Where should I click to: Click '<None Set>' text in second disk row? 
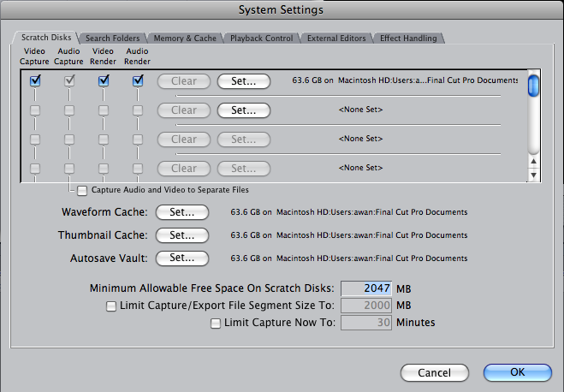pos(360,110)
